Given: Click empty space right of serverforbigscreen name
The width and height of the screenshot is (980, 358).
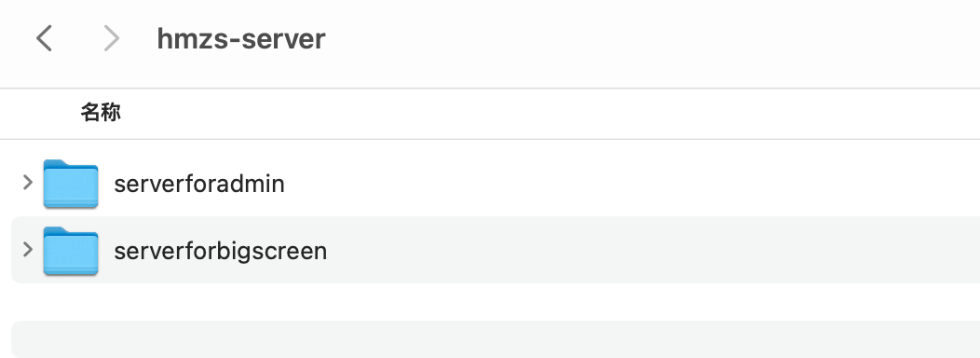Looking at the screenshot, I should 653,251.
